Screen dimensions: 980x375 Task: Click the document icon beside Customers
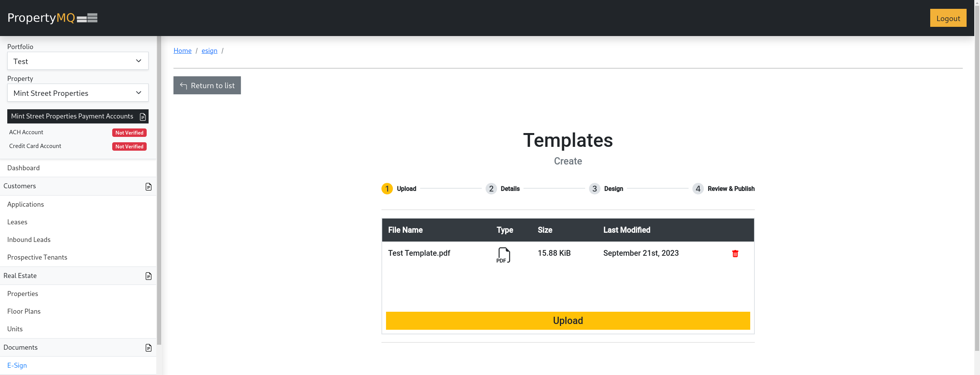(149, 187)
